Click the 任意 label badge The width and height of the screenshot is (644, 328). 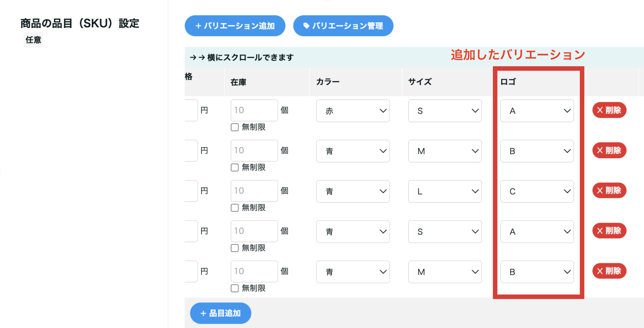(34, 40)
